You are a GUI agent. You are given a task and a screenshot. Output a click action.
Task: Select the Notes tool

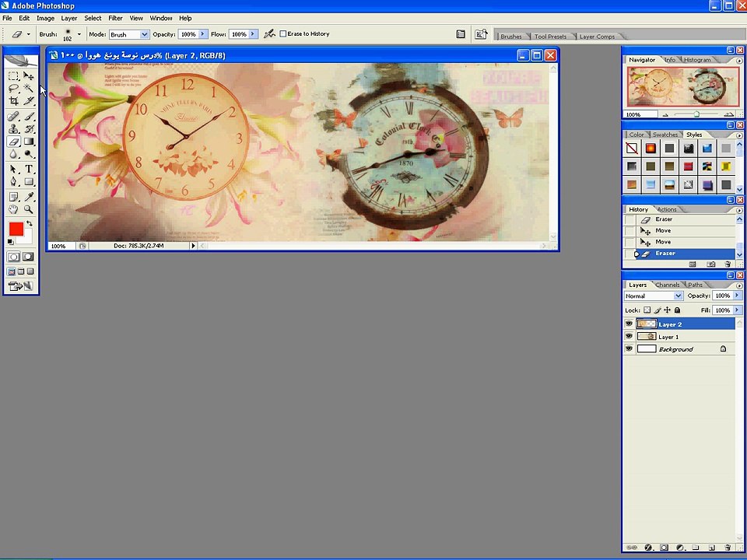(13, 197)
